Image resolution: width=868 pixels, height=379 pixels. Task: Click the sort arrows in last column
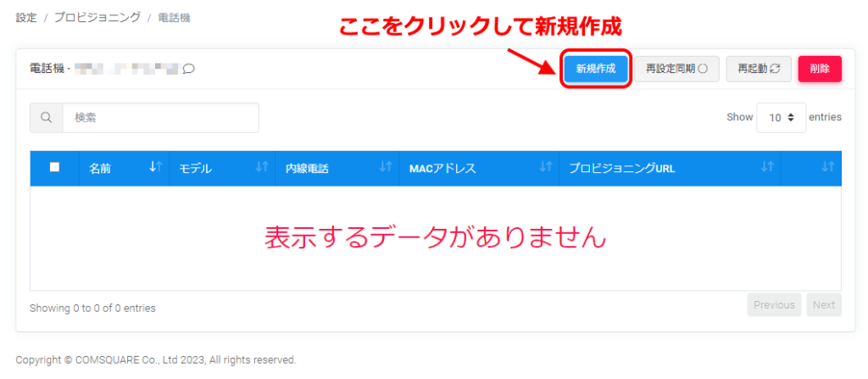tap(828, 168)
